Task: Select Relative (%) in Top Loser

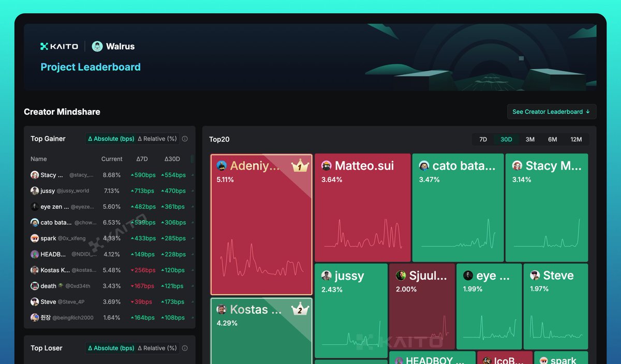Action: pyautogui.click(x=157, y=348)
